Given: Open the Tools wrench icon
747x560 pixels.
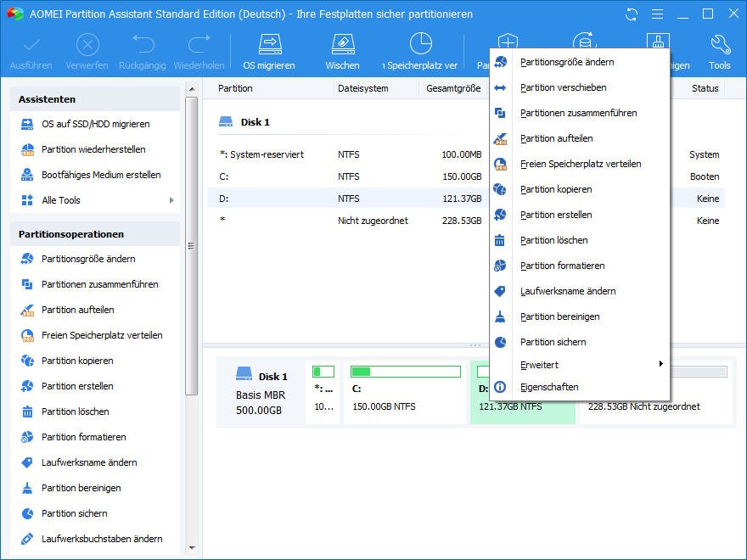Looking at the screenshot, I should tap(720, 44).
